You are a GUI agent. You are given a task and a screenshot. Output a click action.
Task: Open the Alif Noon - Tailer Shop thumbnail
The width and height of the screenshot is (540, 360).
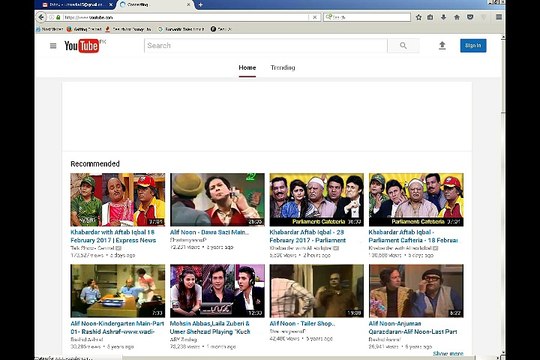316,291
